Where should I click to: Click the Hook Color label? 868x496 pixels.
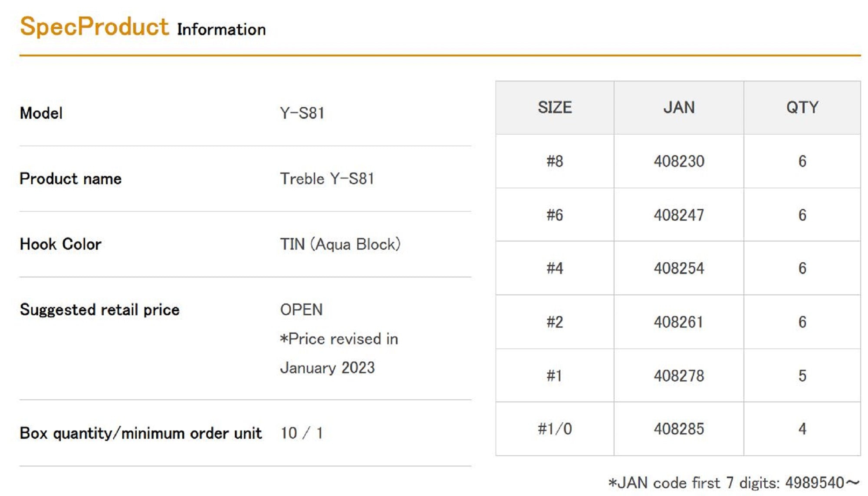click(60, 244)
